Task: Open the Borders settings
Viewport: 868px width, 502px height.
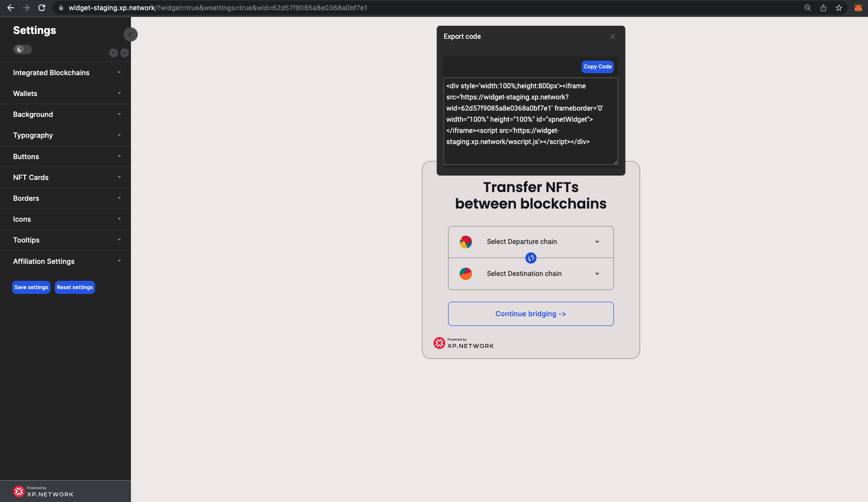Action: point(65,198)
